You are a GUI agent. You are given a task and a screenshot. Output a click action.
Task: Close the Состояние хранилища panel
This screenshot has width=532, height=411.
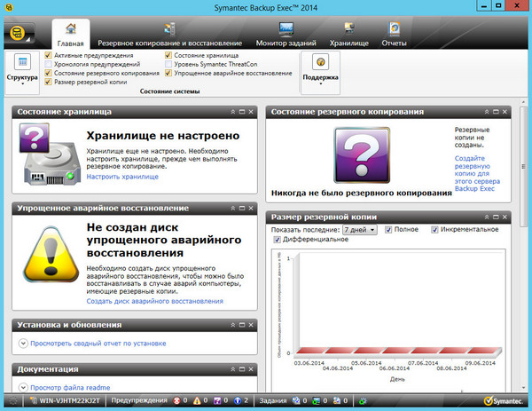pos(251,112)
